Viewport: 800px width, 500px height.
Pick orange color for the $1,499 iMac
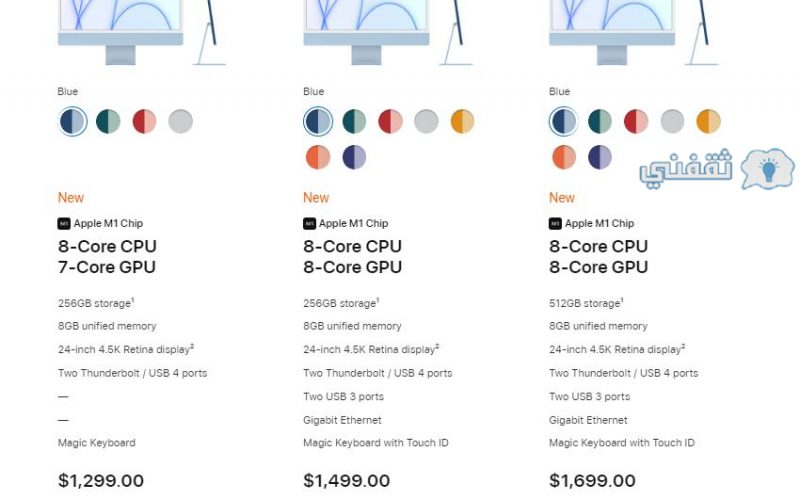coord(318,157)
